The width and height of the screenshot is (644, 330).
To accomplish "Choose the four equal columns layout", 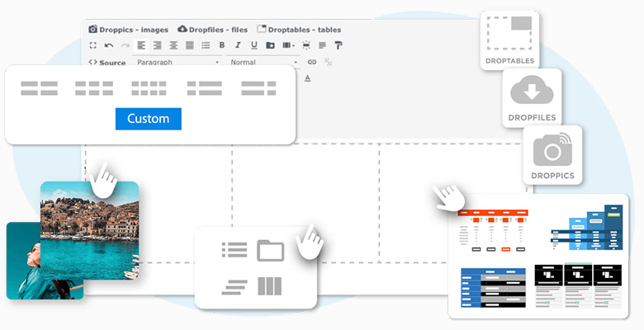I will [149, 88].
